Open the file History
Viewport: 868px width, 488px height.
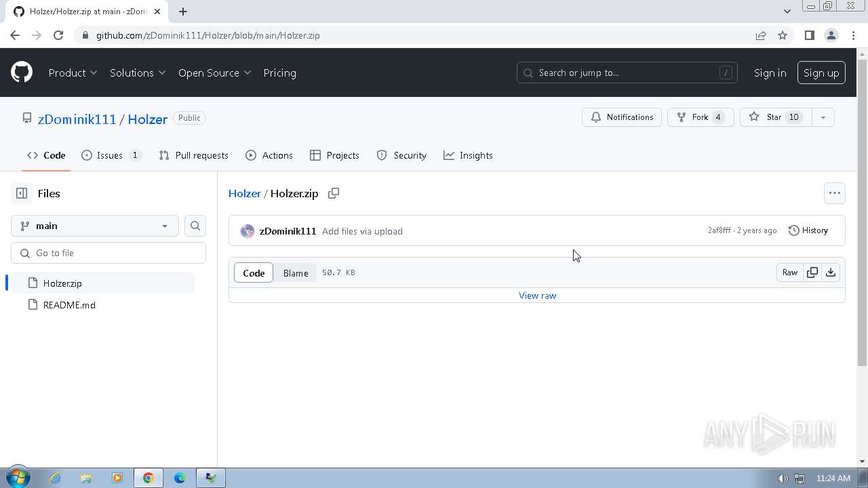[x=808, y=230]
